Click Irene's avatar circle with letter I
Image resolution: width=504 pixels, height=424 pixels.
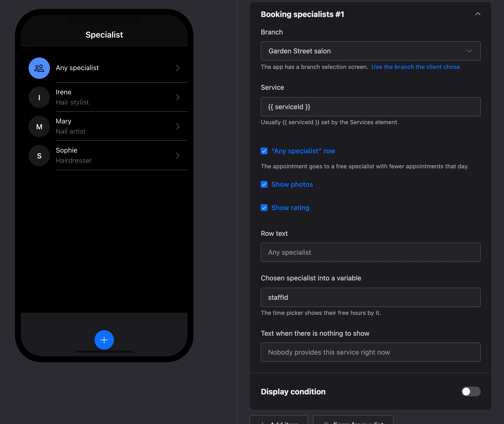point(39,97)
